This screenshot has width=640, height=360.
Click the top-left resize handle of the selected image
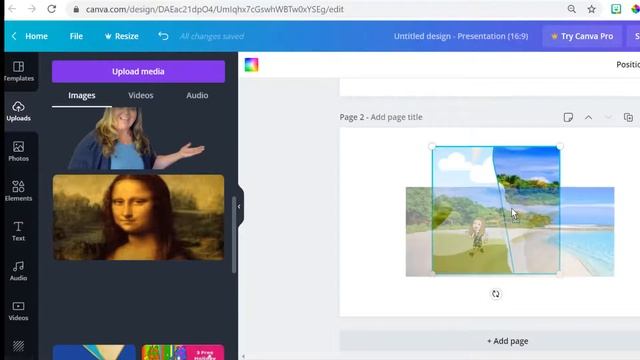[432, 146]
